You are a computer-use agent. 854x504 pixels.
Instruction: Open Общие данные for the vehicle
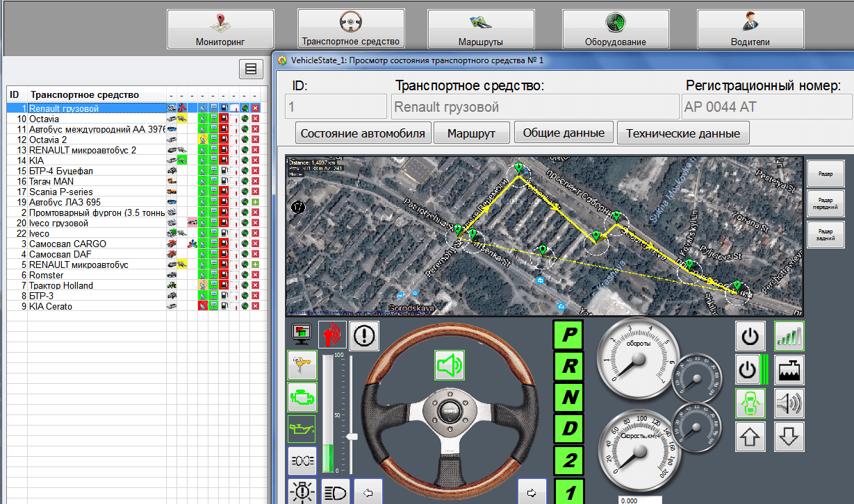pos(564,133)
